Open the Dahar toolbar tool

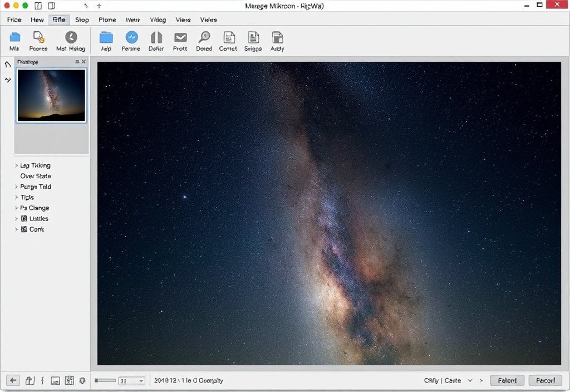click(x=156, y=41)
